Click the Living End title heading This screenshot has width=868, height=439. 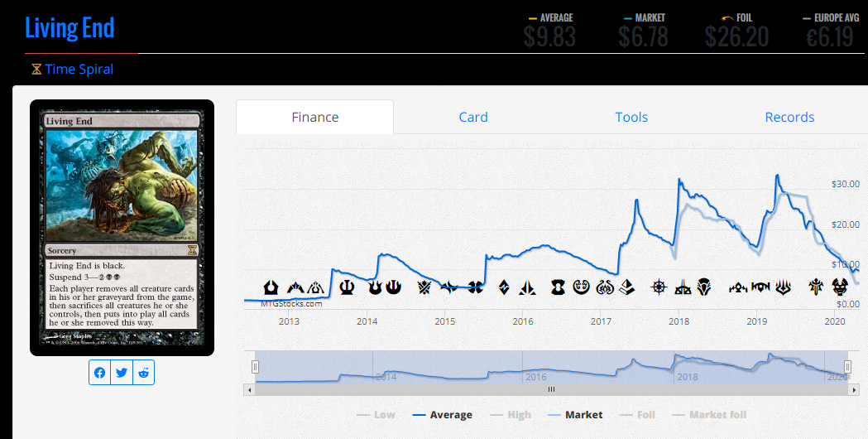(x=70, y=27)
